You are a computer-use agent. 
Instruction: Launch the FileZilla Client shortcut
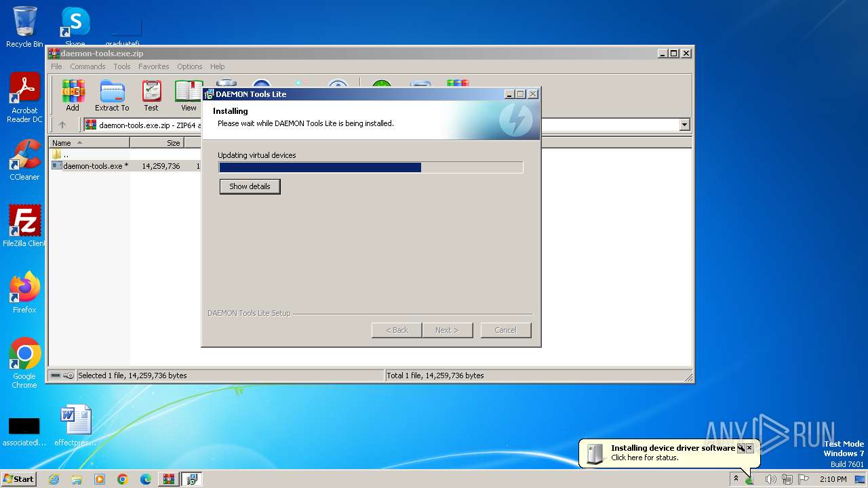point(24,226)
